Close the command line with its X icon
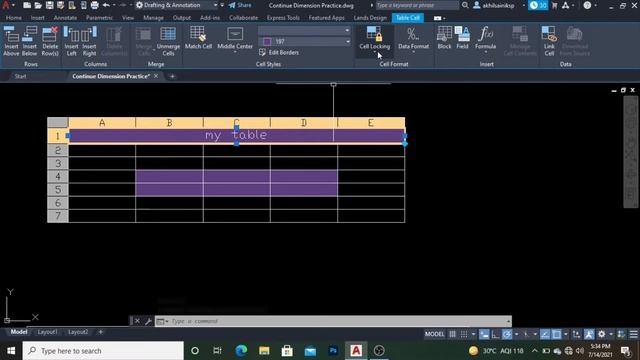The height and width of the screenshot is (360, 640). [138, 321]
